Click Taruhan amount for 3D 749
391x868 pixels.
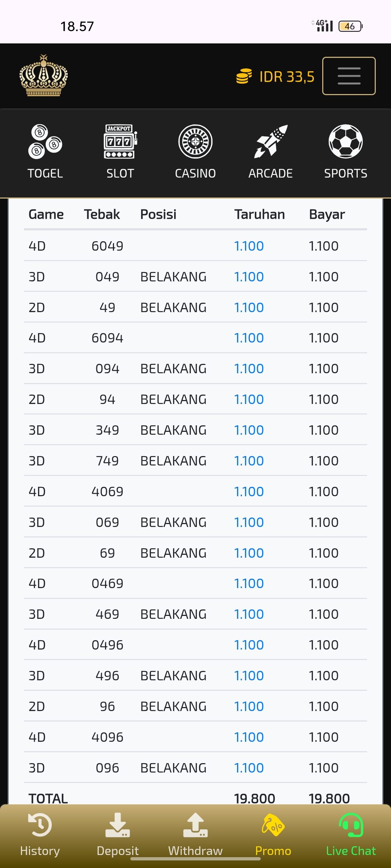pyautogui.click(x=249, y=461)
